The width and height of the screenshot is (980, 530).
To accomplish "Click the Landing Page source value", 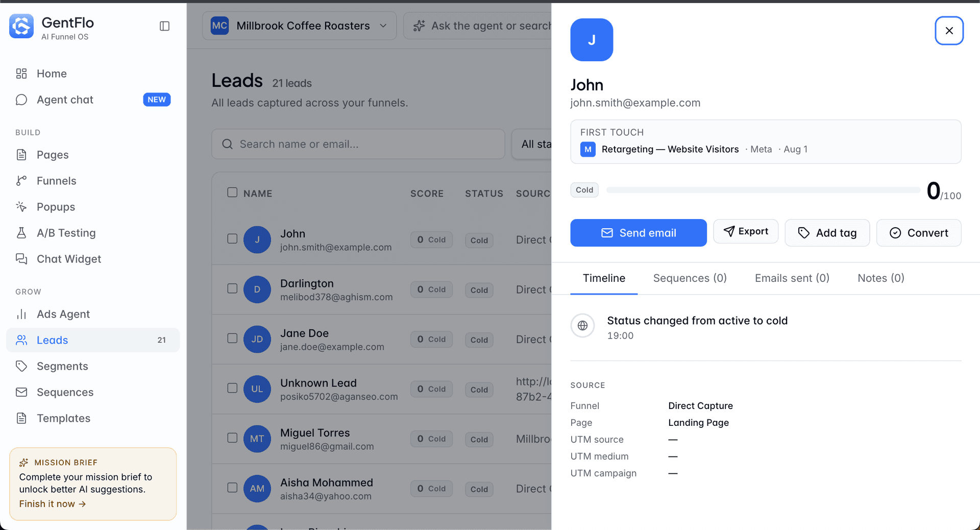I will (x=699, y=423).
